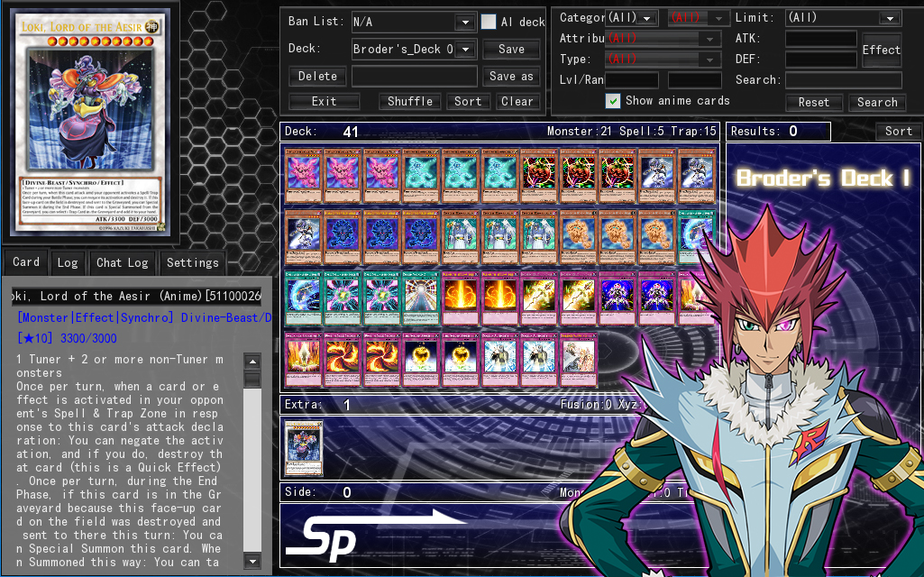Select purple warrior trap beside the golden spear trap
Screen dimensions: 924x577
pos(618,298)
